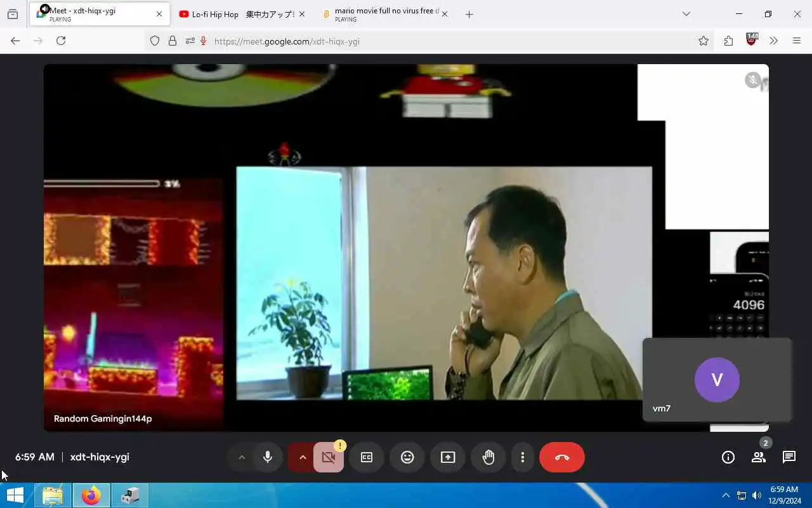The width and height of the screenshot is (812, 508).
Task: Open a new browser tab
Action: (469, 14)
